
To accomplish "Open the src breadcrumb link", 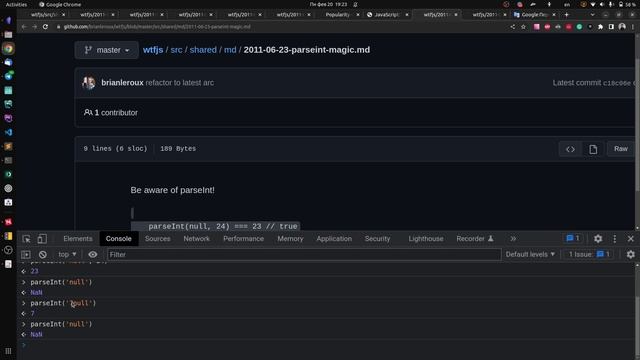I will click(x=176, y=50).
